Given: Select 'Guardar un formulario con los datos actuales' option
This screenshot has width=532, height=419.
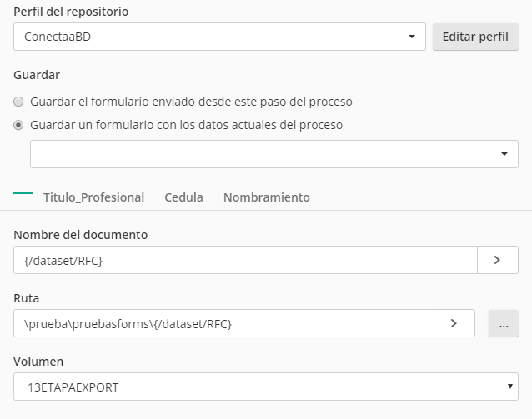Looking at the screenshot, I should (x=18, y=125).
